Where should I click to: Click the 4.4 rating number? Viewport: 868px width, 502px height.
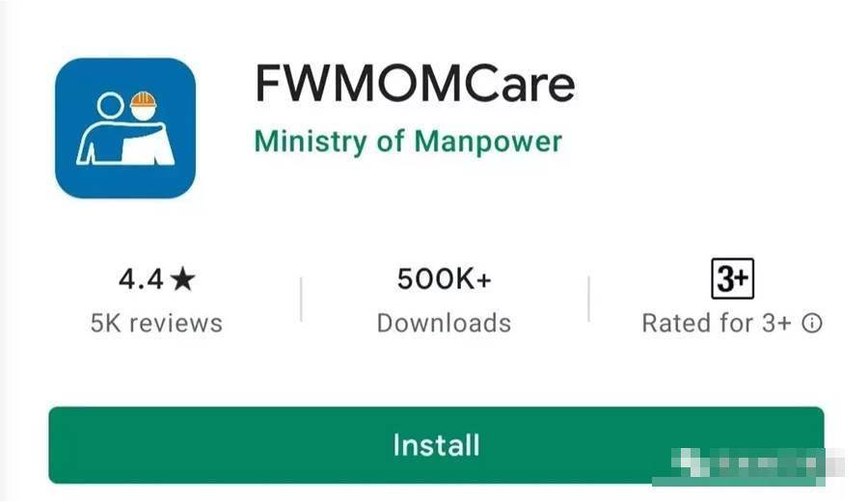[141, 278]
